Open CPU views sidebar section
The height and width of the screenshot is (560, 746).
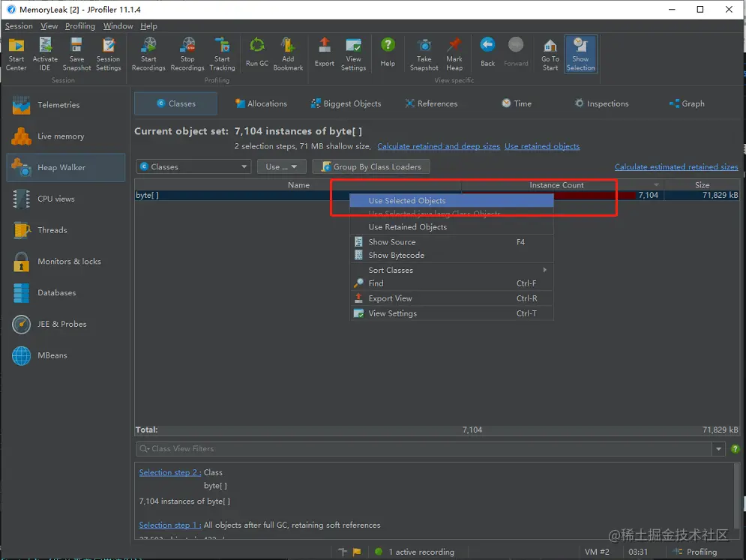coord(66,199)
